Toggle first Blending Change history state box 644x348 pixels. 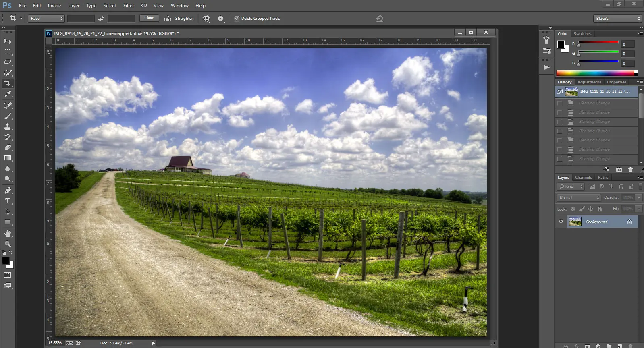tap(559, 103)
